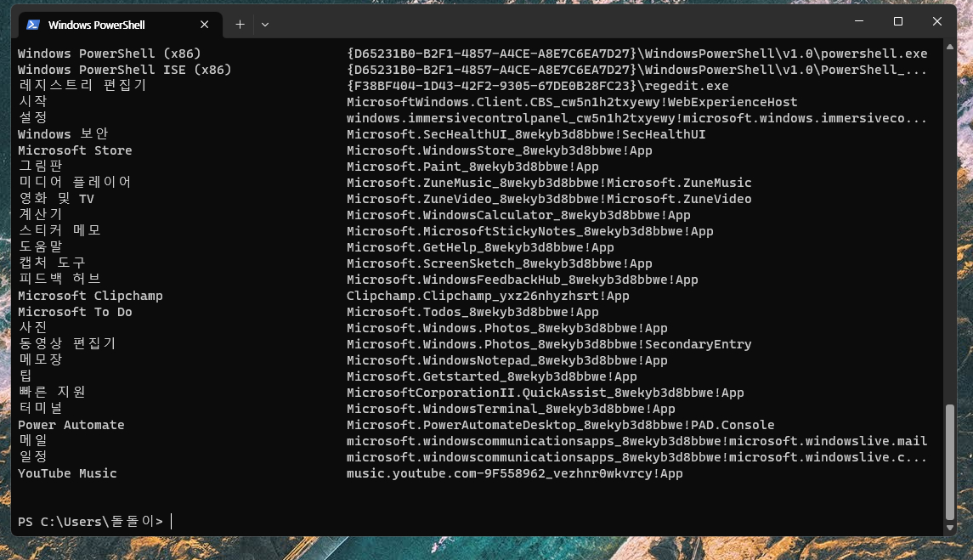
Task: Click the row 피드백 허브
Action: coord(59,280)
